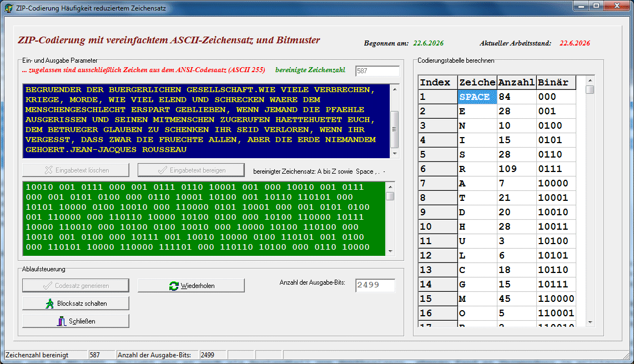Select the character cell U in row 11
This screenshot has width=634, height=364.
tap(477, 241)
